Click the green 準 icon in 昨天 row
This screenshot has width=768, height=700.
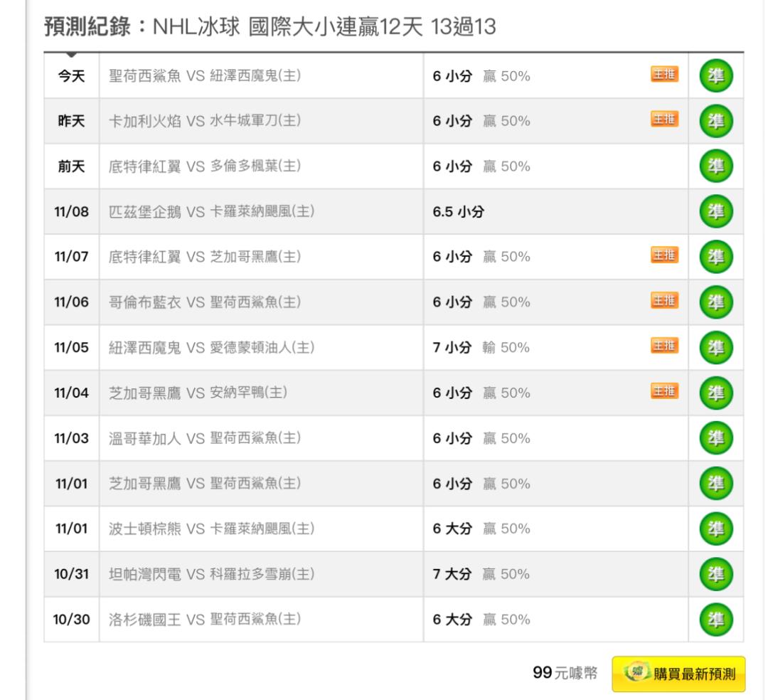[715, 121]
